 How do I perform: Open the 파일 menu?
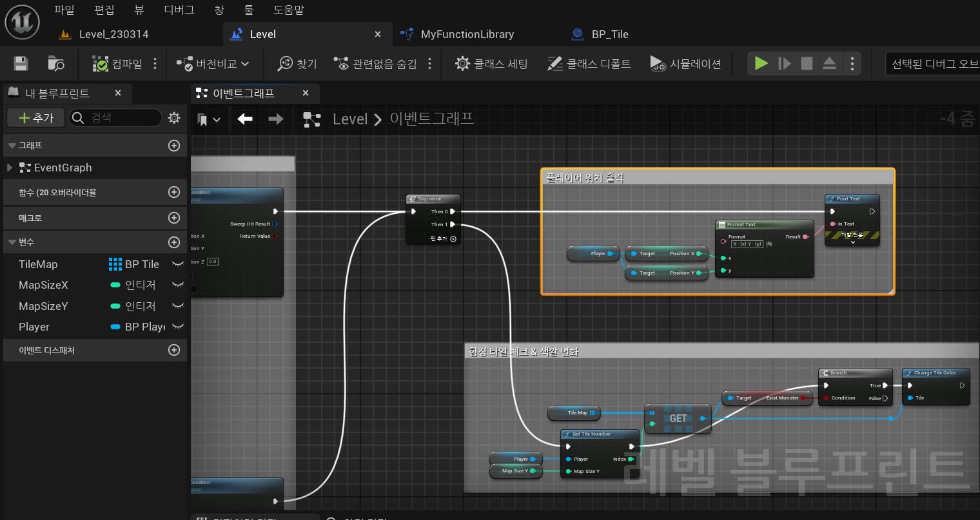coord(64,10)
